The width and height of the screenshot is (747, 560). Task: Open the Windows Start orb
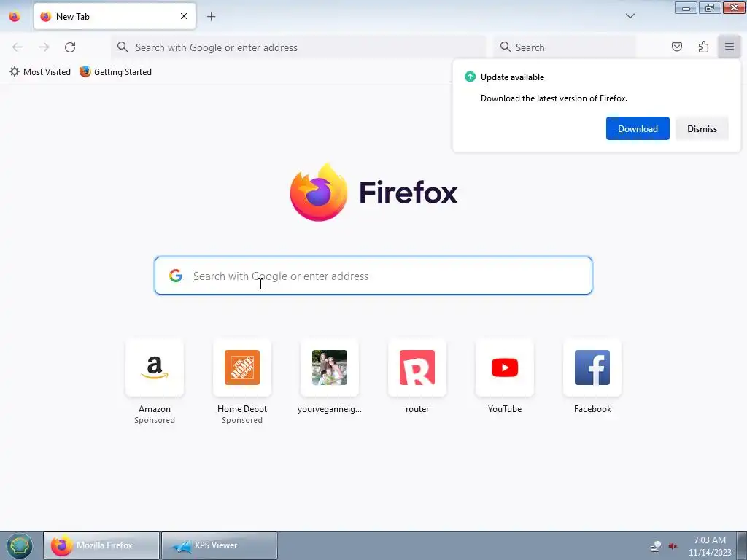[x=19, y=545]
